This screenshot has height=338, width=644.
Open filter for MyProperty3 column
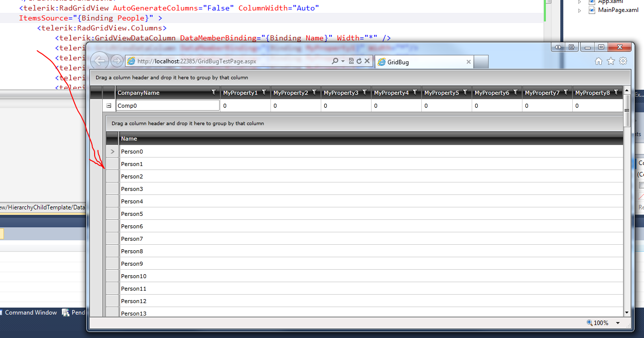click(365, 93)
